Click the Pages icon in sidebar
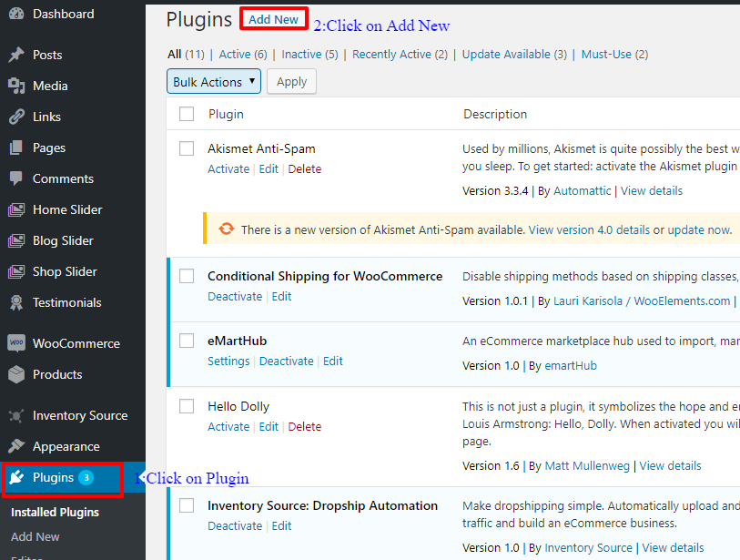 [x=16, y=148]
